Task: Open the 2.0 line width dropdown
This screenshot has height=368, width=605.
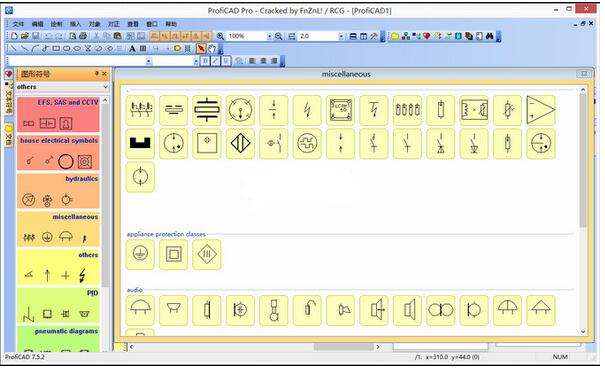Action: 341,36
